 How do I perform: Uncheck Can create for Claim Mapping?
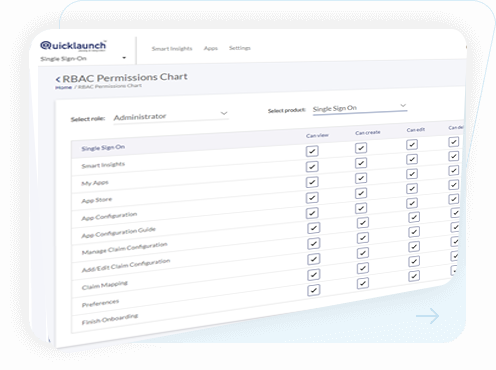(x=363, y=253)
